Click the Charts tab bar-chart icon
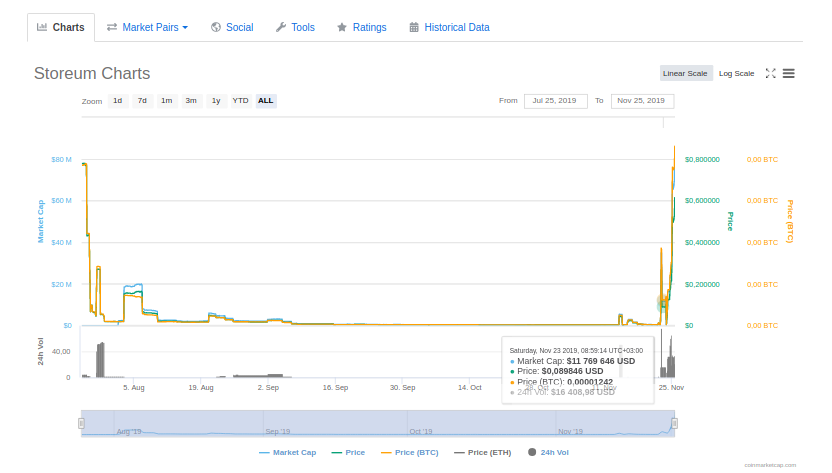The image size is (832, 473). coord(42,27)
